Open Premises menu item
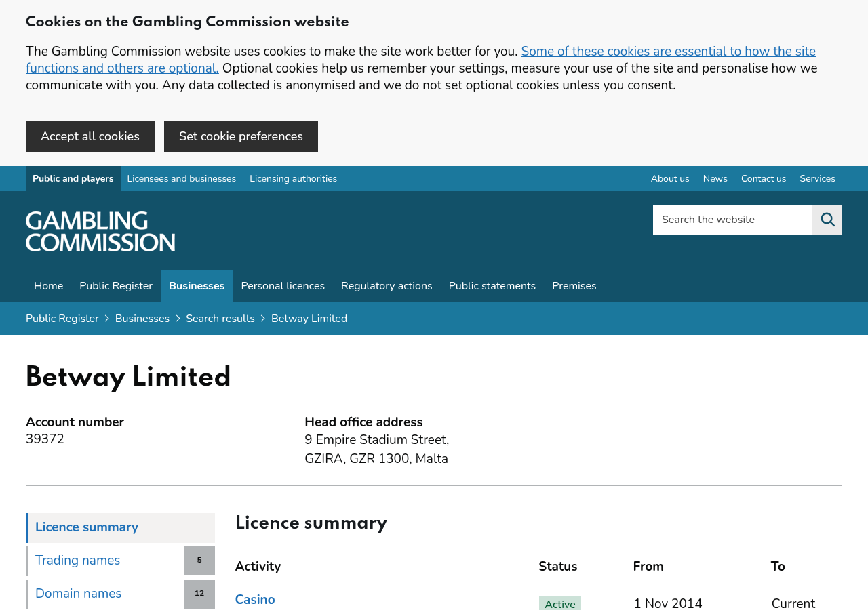Screen dimensions: 868x610 point(574,286)
